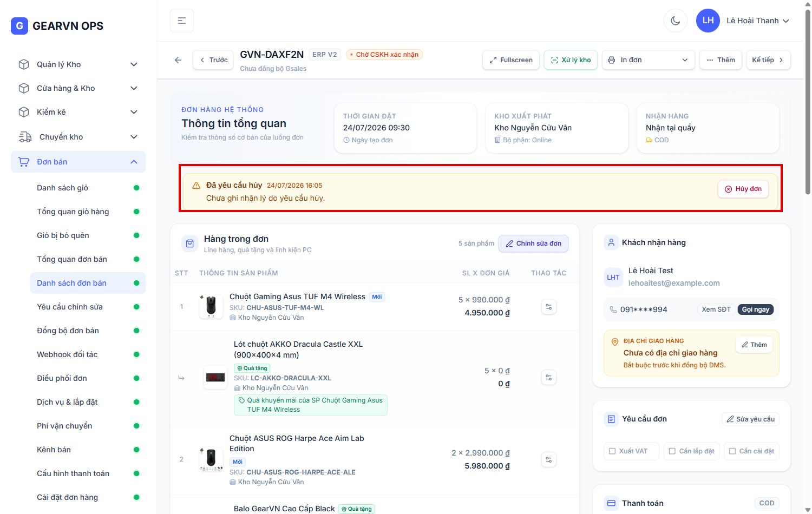Click the Hủy đơn button

coord(743,189)
